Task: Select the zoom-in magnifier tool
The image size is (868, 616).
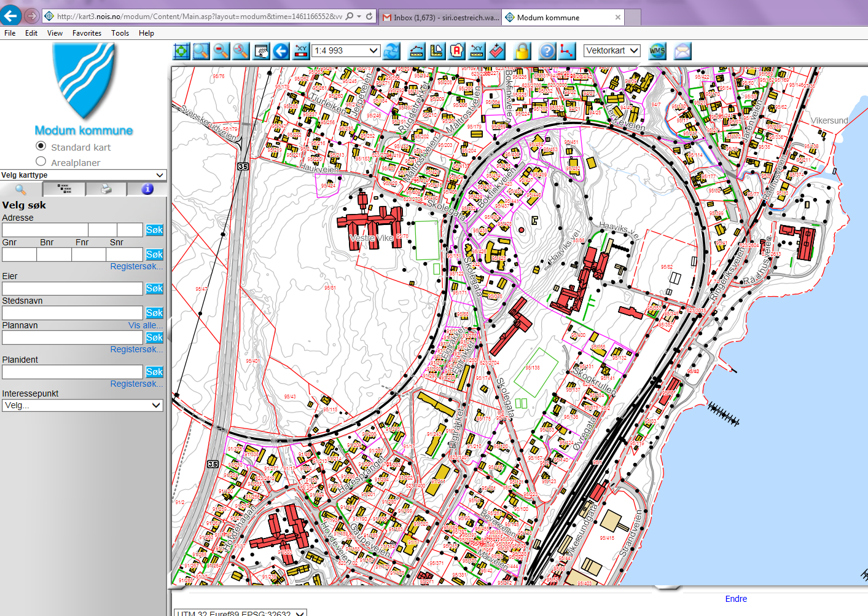Action: click(201, 51)
